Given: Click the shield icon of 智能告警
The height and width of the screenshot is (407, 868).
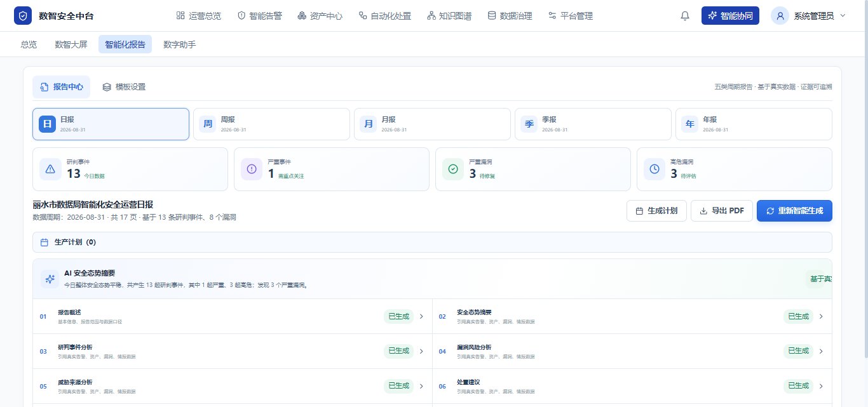Looking at the screenshot, I should point(241,16).
